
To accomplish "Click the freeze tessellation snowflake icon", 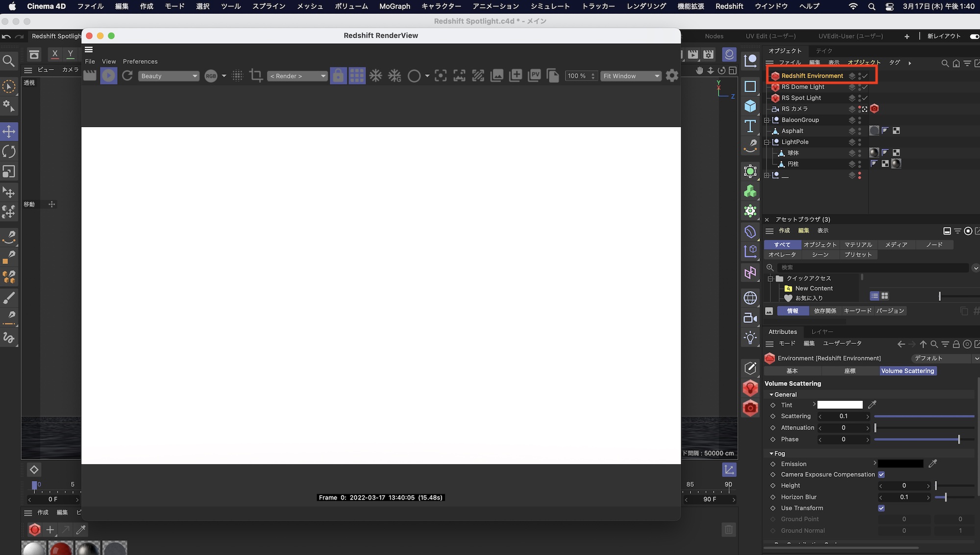I will [376, 76].
